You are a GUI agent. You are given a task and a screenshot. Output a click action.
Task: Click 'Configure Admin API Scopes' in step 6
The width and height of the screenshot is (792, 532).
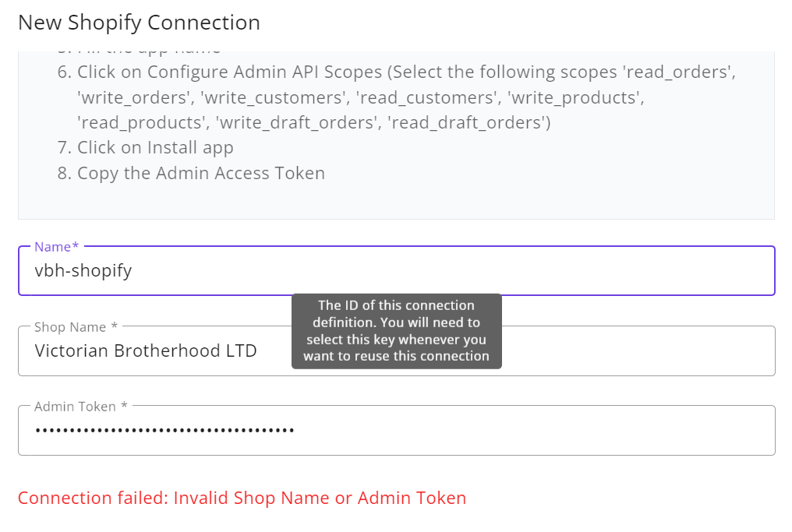pyautogui.click(x=265, y=72)
